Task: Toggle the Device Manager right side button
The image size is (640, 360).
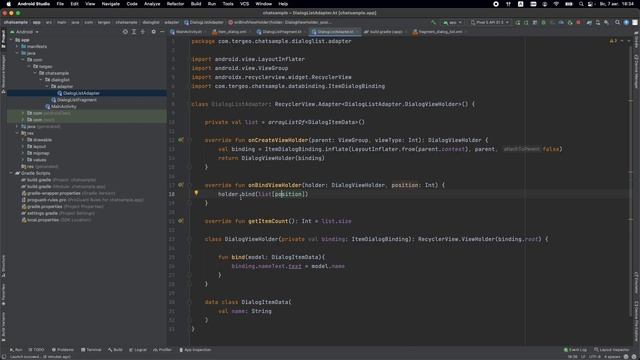Action: point(636,71)
